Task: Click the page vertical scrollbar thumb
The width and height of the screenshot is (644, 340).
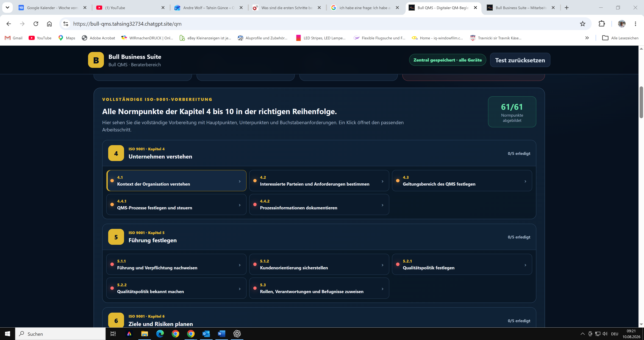Action: 641,102
